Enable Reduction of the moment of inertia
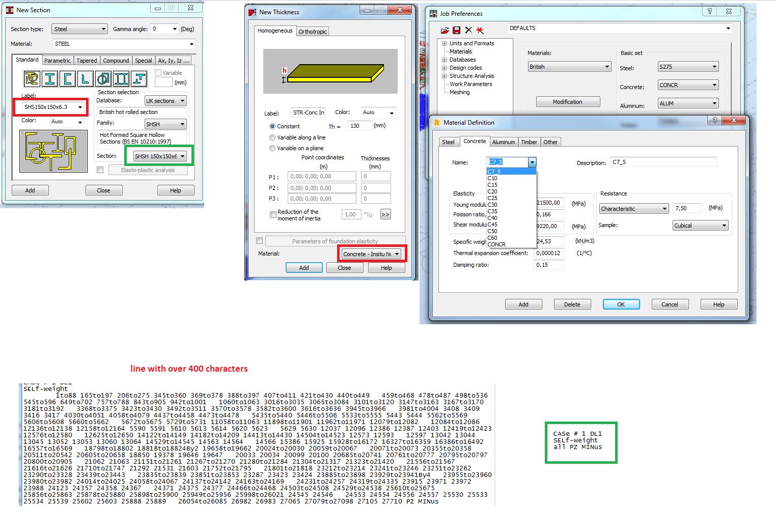 click(x=273, y=215)
